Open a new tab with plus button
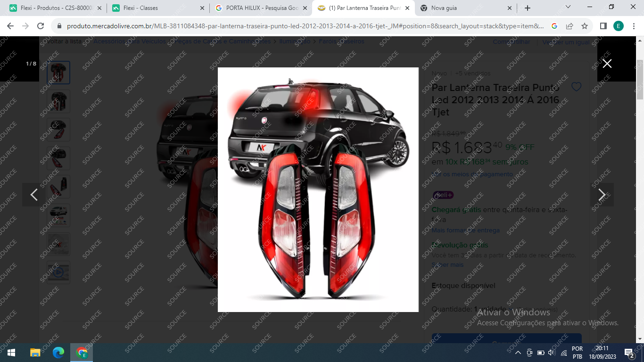This screenshot has width=644, height=362. [528, 8]
